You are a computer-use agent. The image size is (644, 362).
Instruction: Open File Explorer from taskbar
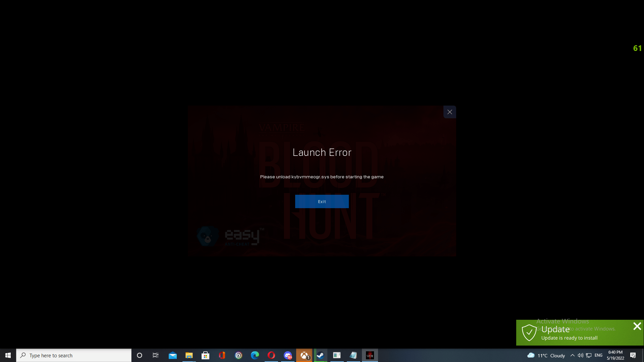click(189, 355)
